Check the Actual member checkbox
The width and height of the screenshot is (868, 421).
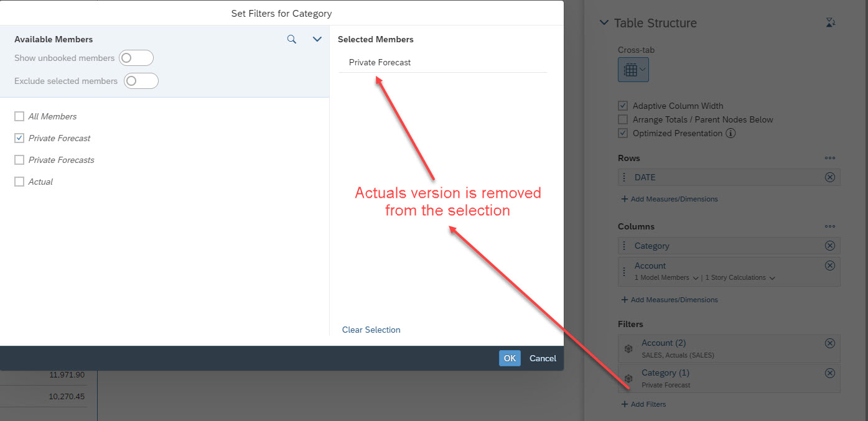point(19,182)
